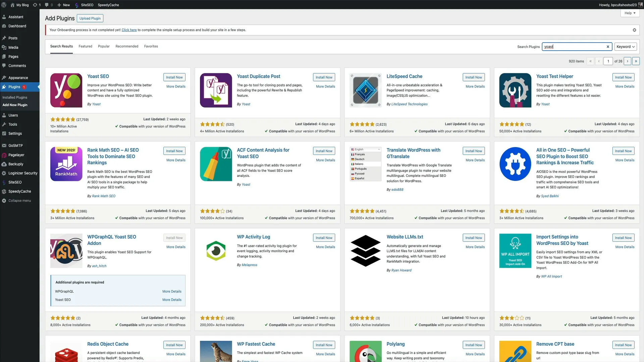
Task: Open the comments bubble in admin bar
Action: (49, 5)
